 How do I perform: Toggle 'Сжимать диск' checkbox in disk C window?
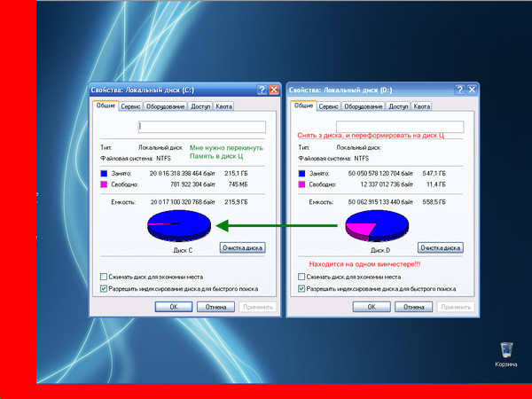pos(104,277)
